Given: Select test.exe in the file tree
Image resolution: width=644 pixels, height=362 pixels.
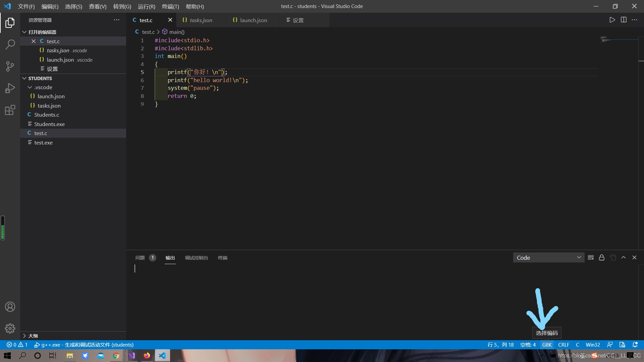Looking at the screenshot, I should [73, 142].
